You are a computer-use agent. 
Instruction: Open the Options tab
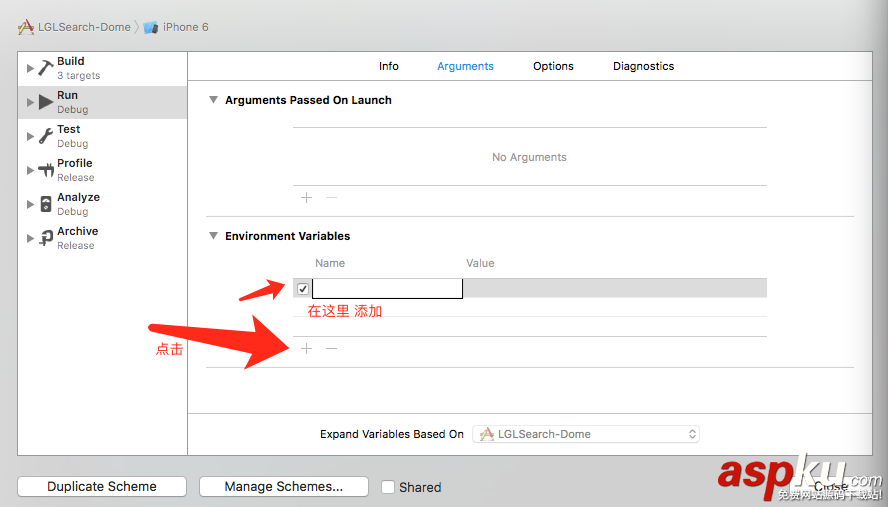click(x=553, y=66)
